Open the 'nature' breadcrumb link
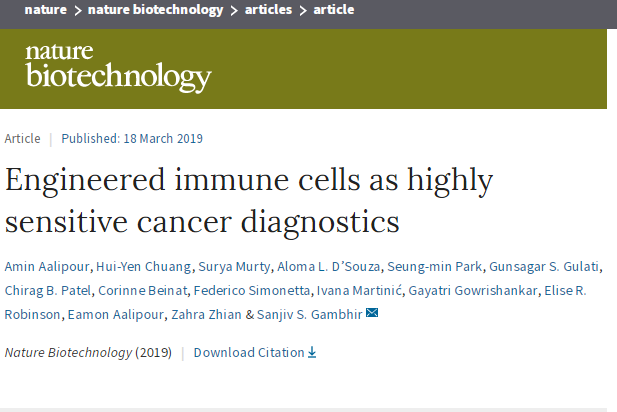Image resolution: width=617 pixels, height=412 pixels. [46, 9]
